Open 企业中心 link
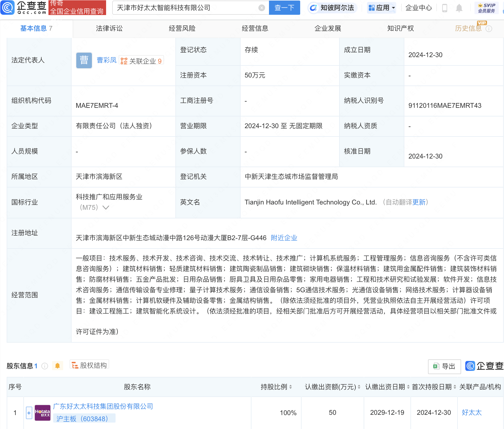The width and height of the screenshot is (504, 429). (x=419, y=8)
